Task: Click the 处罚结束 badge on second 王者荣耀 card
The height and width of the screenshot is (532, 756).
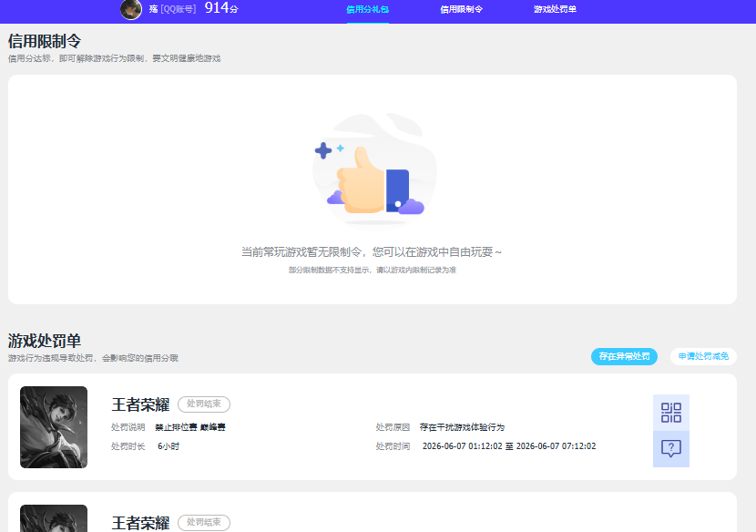Action: 204,522
